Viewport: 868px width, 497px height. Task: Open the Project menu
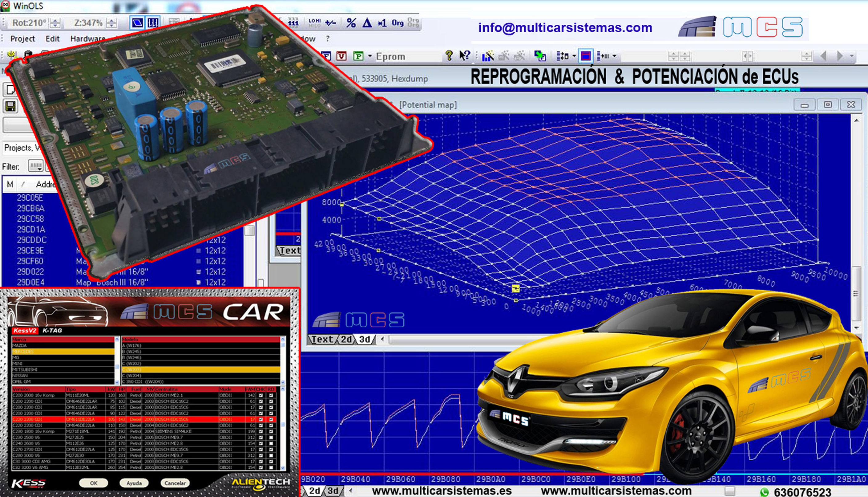coord(22,39)
